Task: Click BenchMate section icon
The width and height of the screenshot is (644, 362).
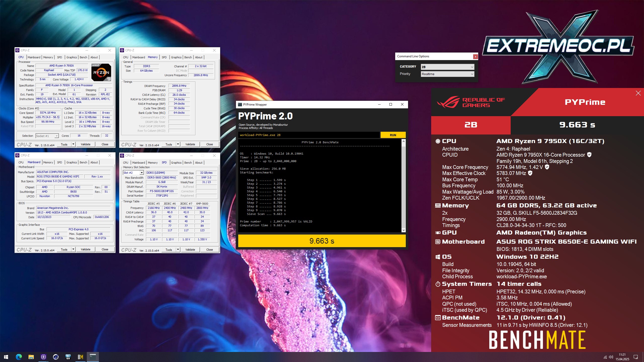Action: coord(438,318)
